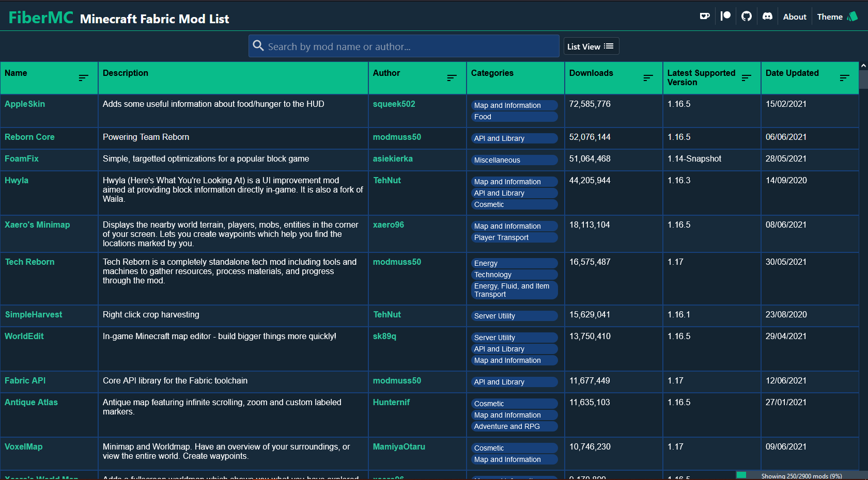View author squeek502's profile

click(x=394, y=104)
